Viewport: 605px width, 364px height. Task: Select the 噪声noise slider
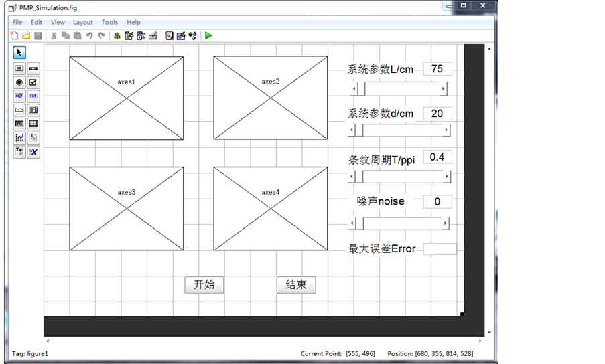click(x=399, y=223)
